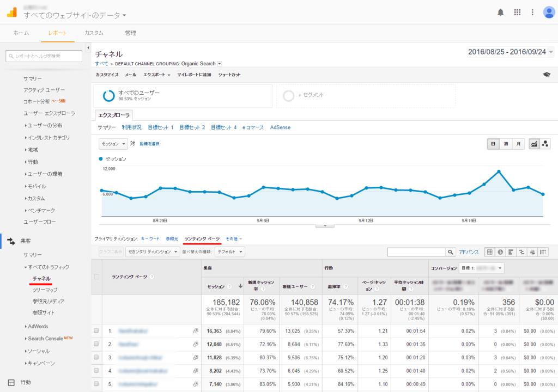The width and height of the screenshot is (558, 392).
Task: Click the table search magnifier button
Action: coord(451,252)
